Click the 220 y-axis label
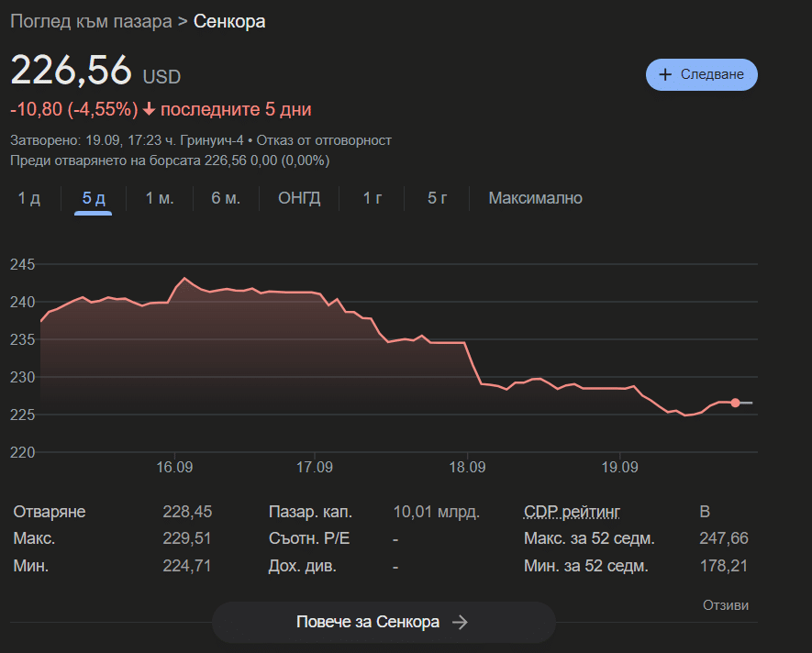Screen dimensions: 812x653 pyautogui.click(x=22, y=452)
